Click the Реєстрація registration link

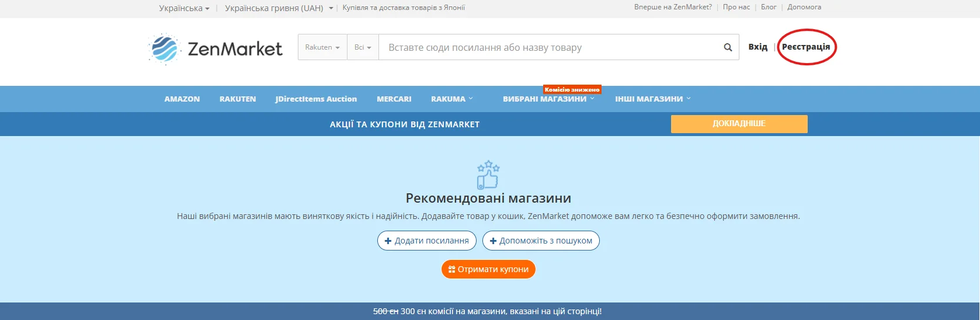click(x=806, y=47)
